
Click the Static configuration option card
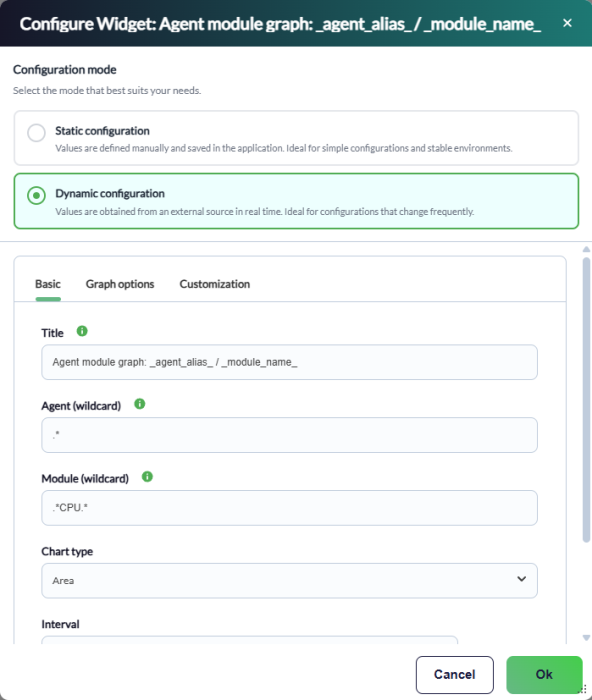pos(296,138)
